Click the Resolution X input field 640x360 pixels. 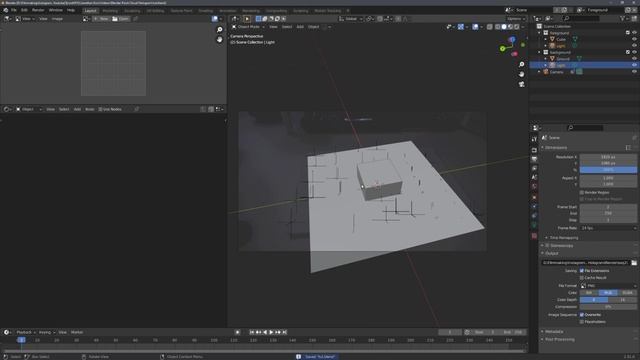coord(608,157)
